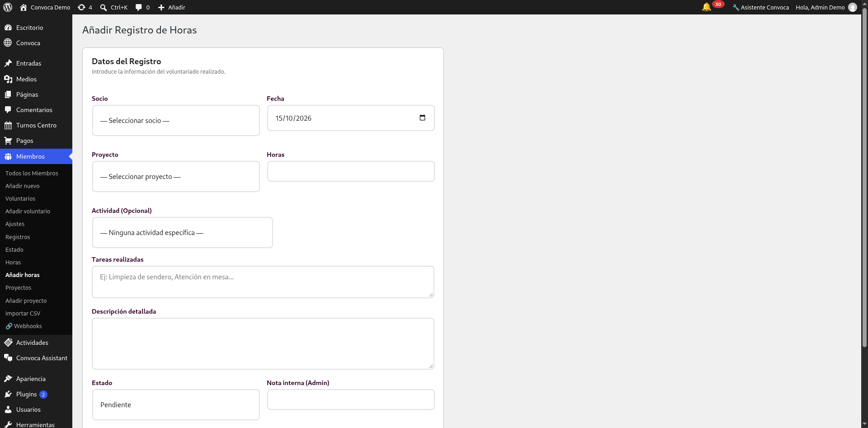Viewport: 868px width, 428px height.
Task: Open the date picker calendar icon in Fecha
Action: pos(422,118)
